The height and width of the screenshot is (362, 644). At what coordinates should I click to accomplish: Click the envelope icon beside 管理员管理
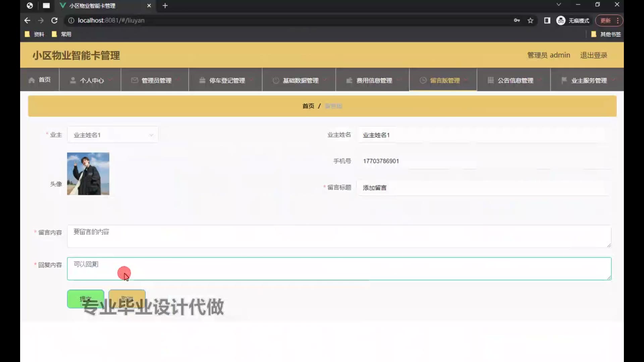coord(135,80)
